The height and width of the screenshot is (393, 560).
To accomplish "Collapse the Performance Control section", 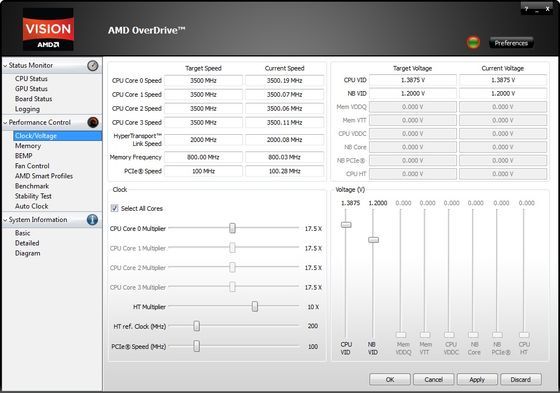I will click(x=5, y=123).
